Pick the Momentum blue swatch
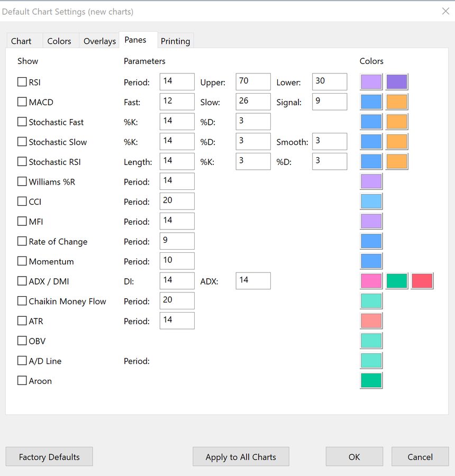This screenshot has height=476, width=455. pos(371,261)
